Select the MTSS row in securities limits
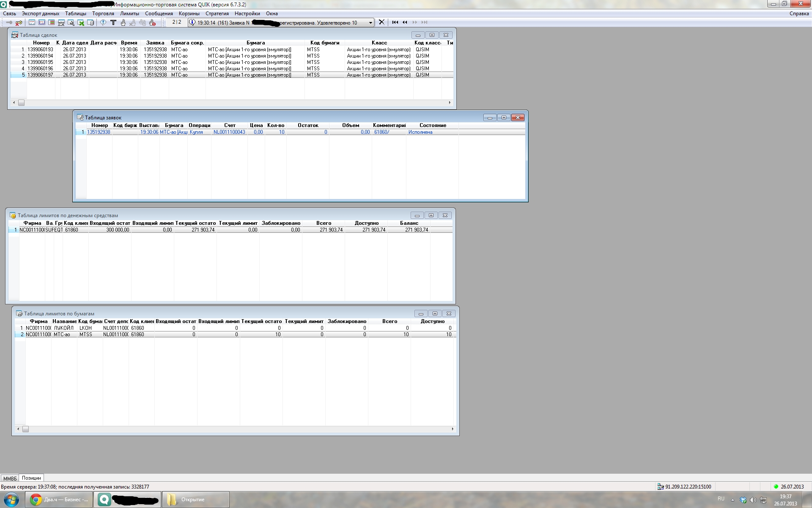This screenshot has height=508, width=812. click(235, 334)
